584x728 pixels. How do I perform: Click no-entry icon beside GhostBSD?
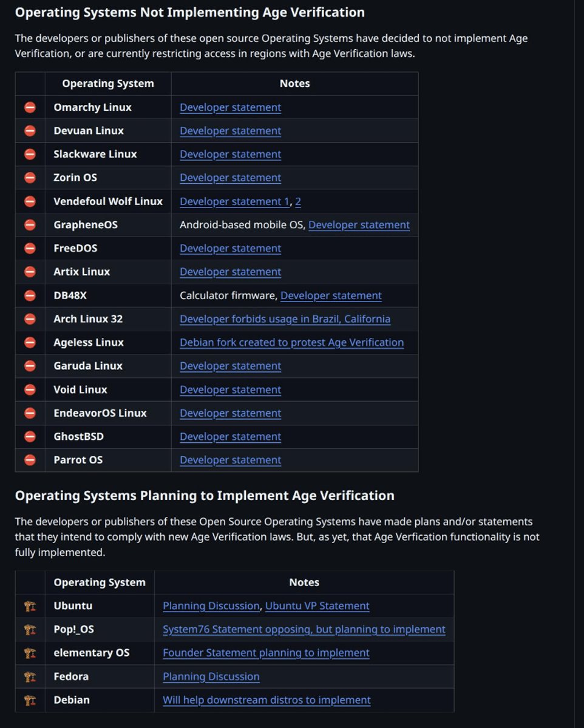(30, 437)
